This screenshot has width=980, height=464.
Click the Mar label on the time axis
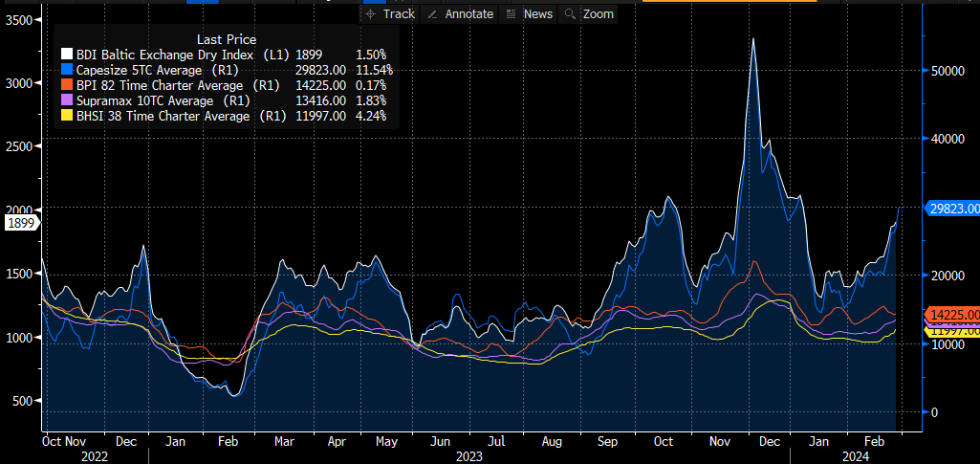click(284, 442)
